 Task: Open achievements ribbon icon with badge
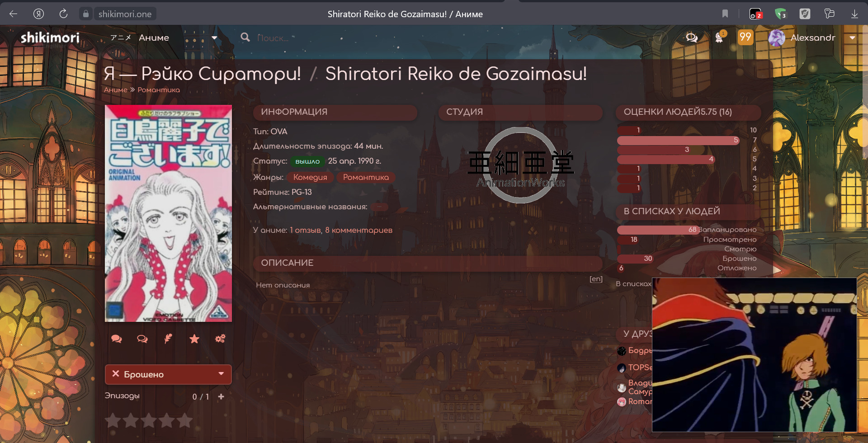pyautogui.click(x=719, y=38)
